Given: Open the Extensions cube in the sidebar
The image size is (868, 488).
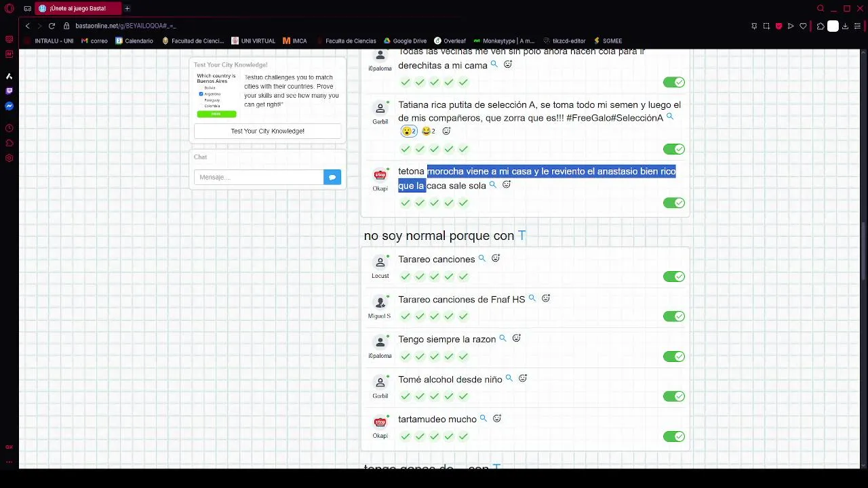Looking at the screenshot, I should (9, 143).
